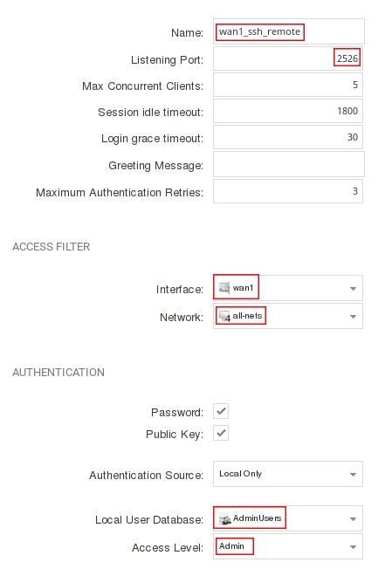Open the Access Level dropdown
392x569 pixels.
click(x=288, y=546)
